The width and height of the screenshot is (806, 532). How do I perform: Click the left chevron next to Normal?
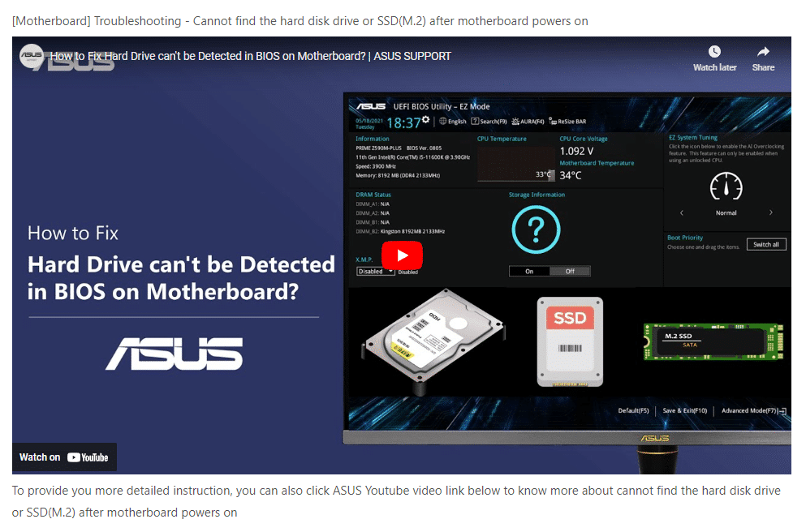(x=682, y=212)
